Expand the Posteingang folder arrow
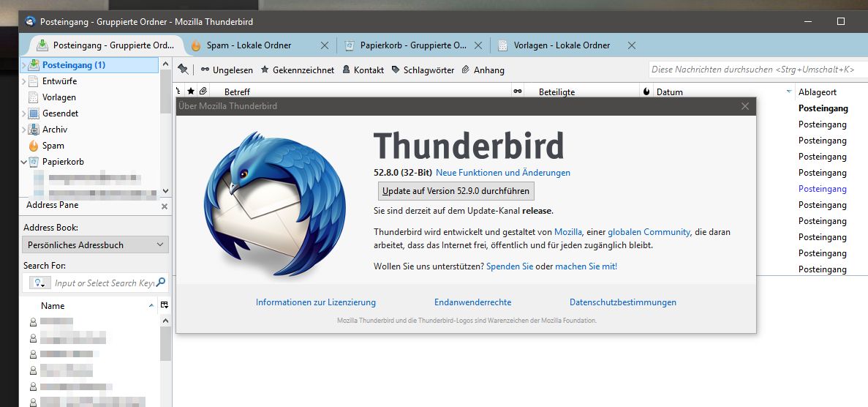 24,65
